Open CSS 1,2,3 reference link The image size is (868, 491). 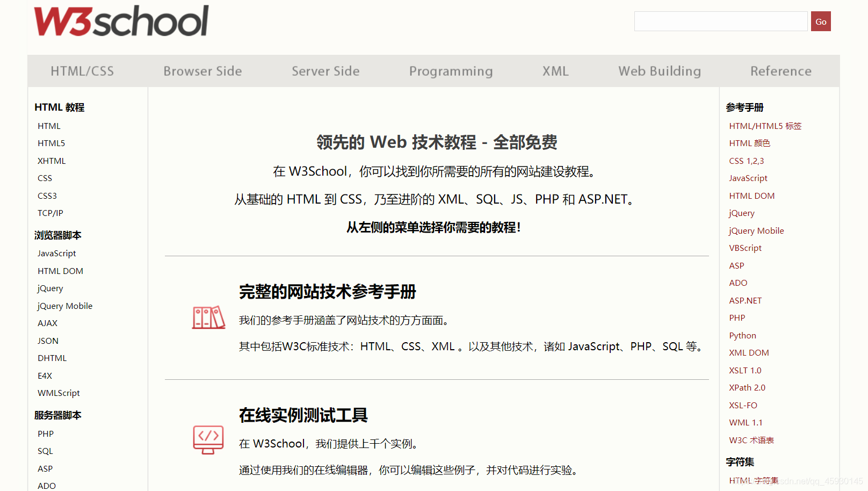click(x=746, y=161)
